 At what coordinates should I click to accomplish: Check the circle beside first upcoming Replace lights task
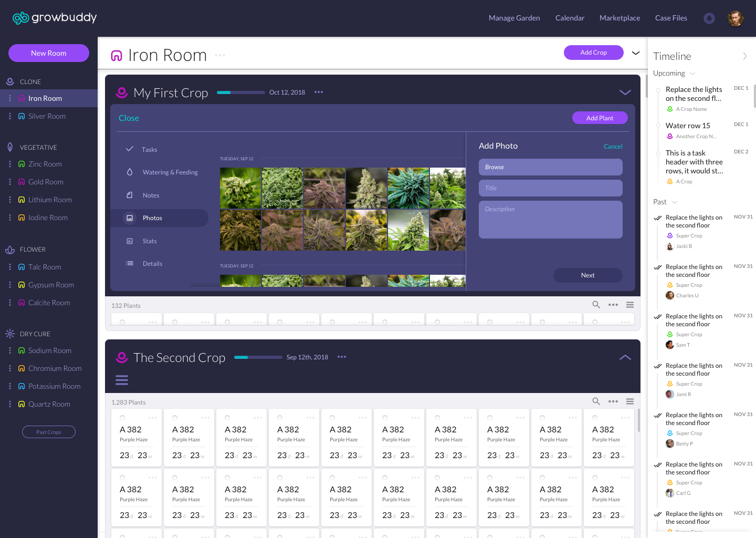point(658,90)
